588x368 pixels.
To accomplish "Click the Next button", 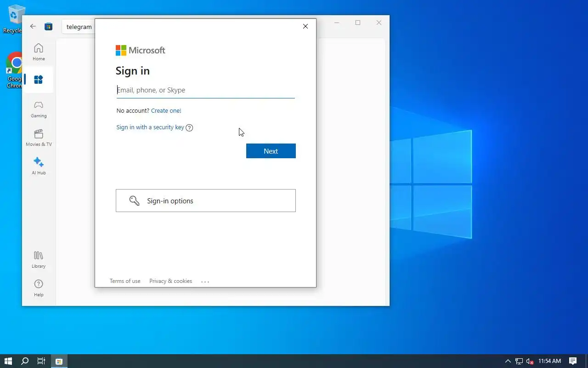I will click(x=271, y=151).
